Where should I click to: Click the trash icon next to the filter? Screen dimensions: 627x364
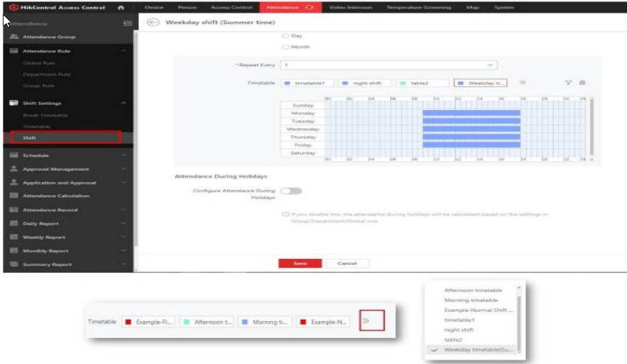(x=583, y=83)
